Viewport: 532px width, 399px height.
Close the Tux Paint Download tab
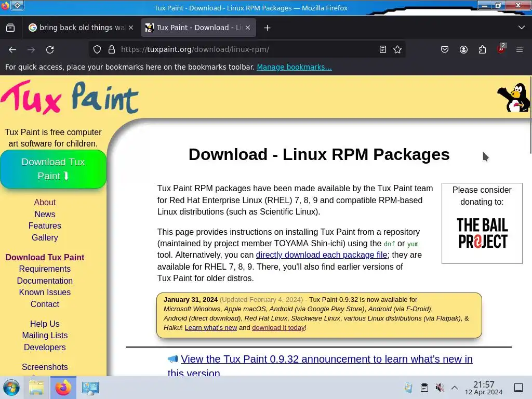(248, 28)
